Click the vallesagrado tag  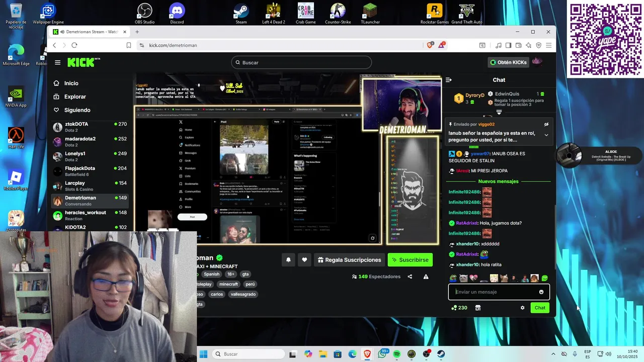(243, 294)
